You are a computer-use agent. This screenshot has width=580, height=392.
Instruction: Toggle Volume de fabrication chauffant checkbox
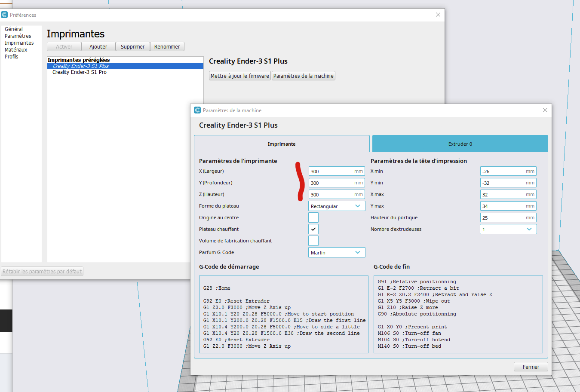coord(313,241)
